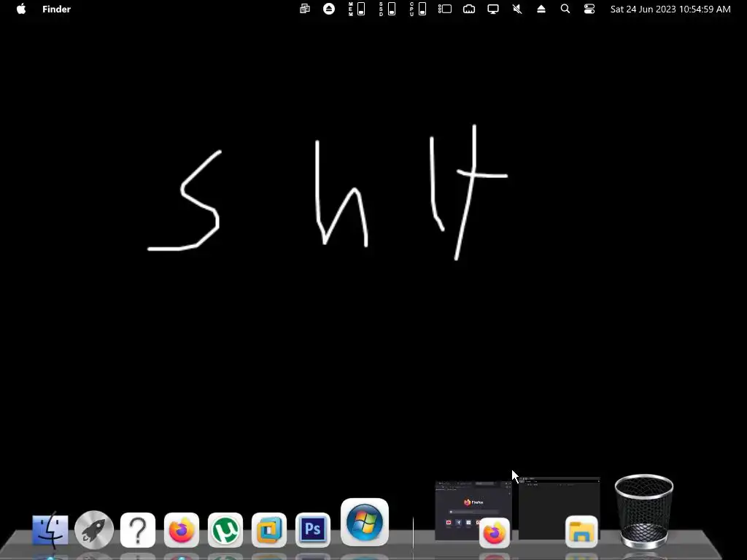747x560 pixels.
Task: Click the network ethernet icon in menu bar
Action: (x=469, y=9)
